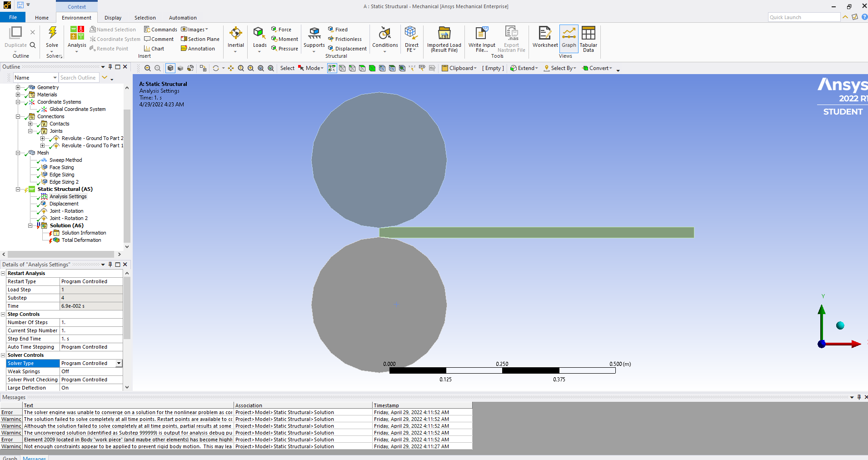The height and width of the screenshot is (460, 868).
Task: Open the Solver Type dropdown
Action: 119,363
